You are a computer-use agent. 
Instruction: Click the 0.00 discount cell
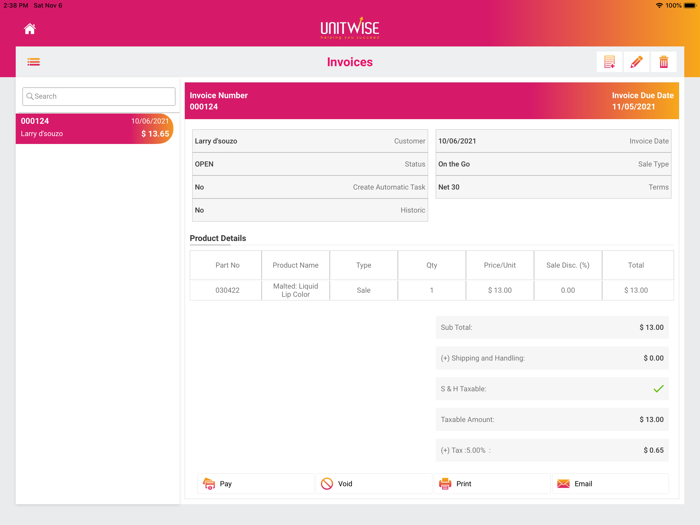pyautogui.click(x=568, y=290)
